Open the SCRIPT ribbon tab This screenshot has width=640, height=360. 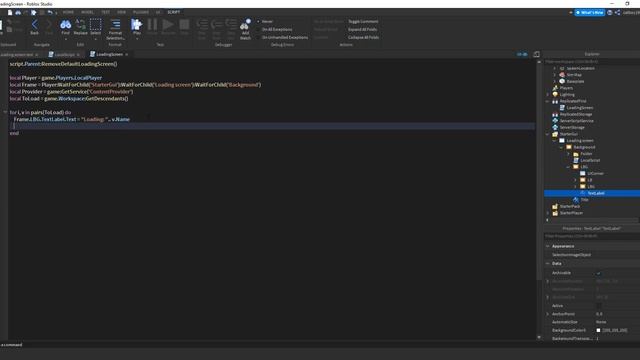pyautogui.click(x=173, y=12)
